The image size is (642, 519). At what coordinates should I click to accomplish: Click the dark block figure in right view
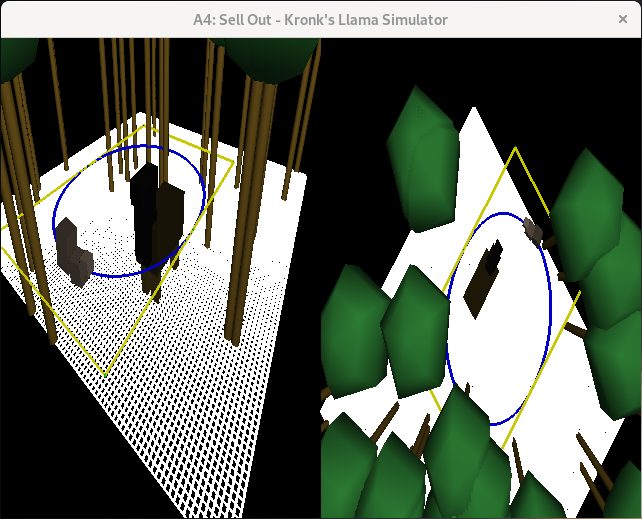point(484,275)
